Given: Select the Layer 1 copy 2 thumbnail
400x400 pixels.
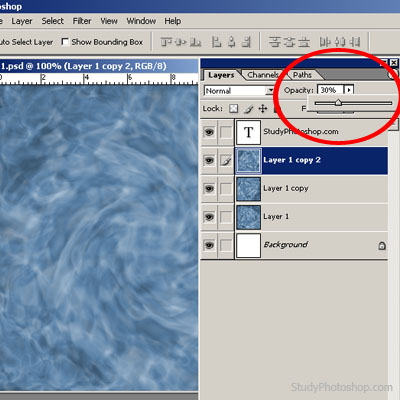Looking at the screenshot, I should 248,161.
